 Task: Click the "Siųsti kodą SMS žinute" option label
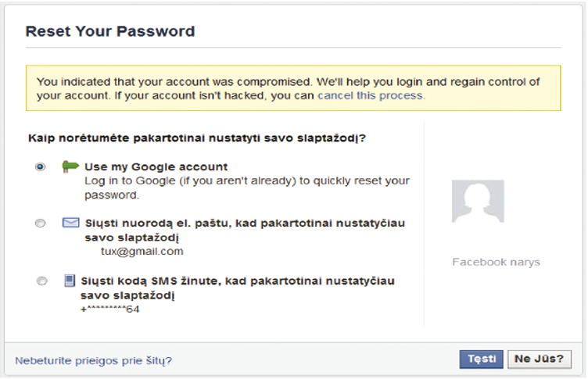(238, 286)
